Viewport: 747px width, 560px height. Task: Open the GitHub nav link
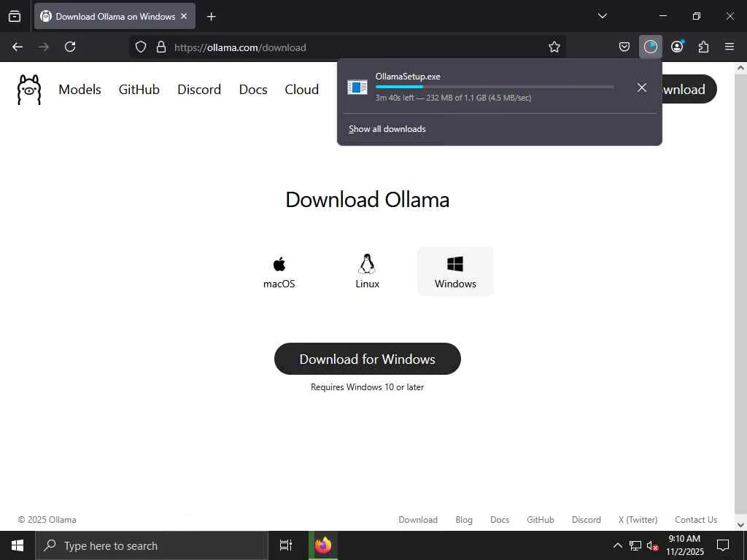139,90
